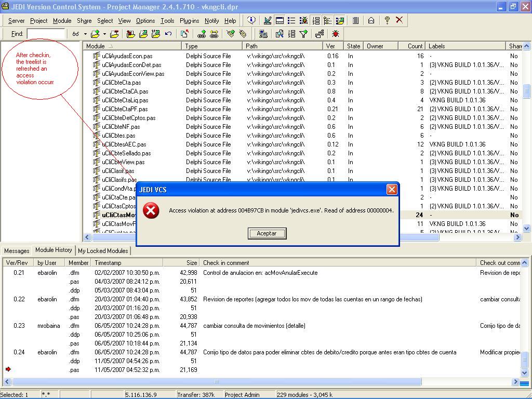Screen dimensions: 532x399
Task: Open the dropdown arrow beside open-project folder icon
Action: click(x=104, y=34)
